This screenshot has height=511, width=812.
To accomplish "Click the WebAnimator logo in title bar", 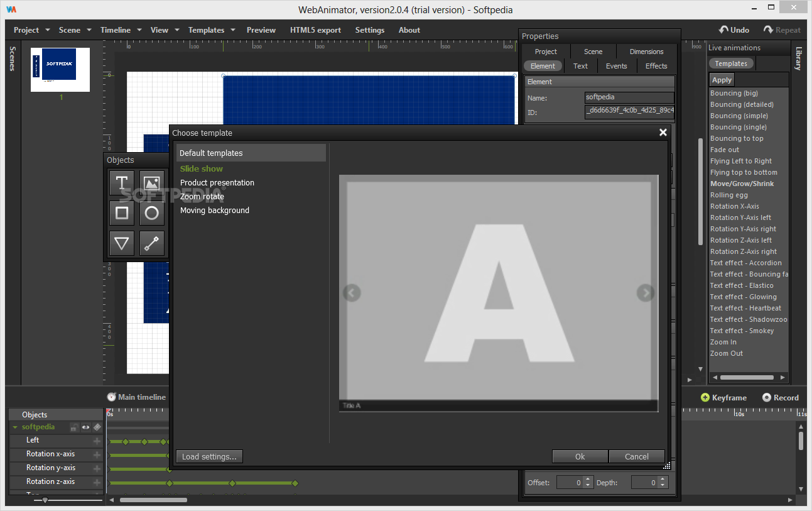I will [12, 9].
